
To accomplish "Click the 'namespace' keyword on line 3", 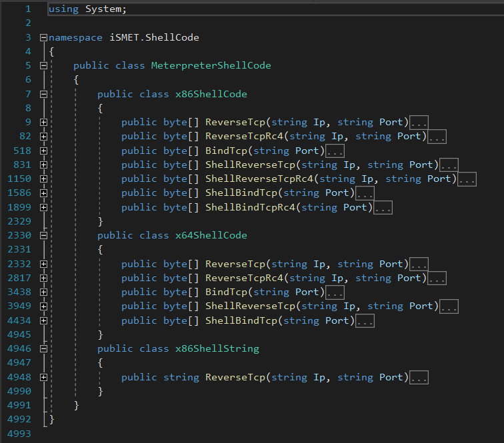I will click(75, 37).
